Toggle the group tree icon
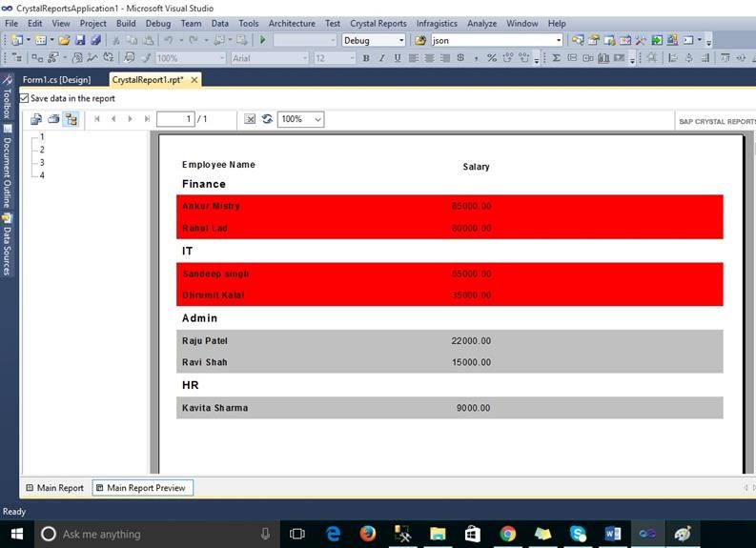This screenshot has width=756, height=548. click(x=72, y=119)
